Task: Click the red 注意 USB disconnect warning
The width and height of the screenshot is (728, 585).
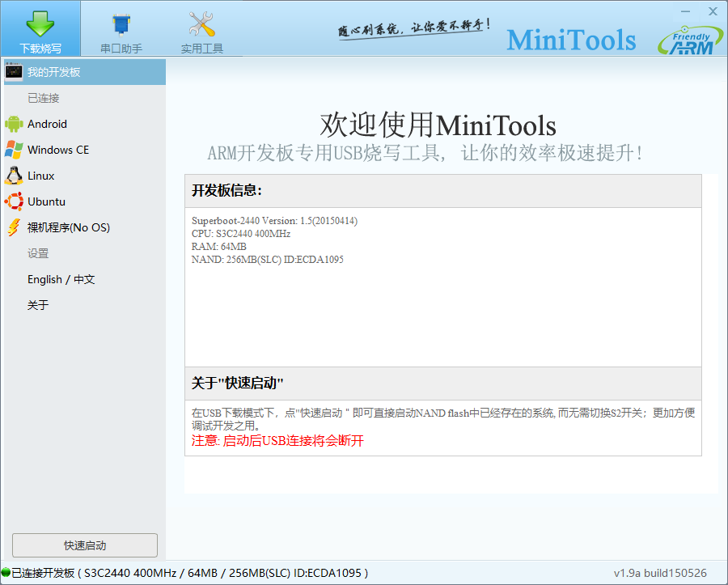Action: tap(277, 441)
